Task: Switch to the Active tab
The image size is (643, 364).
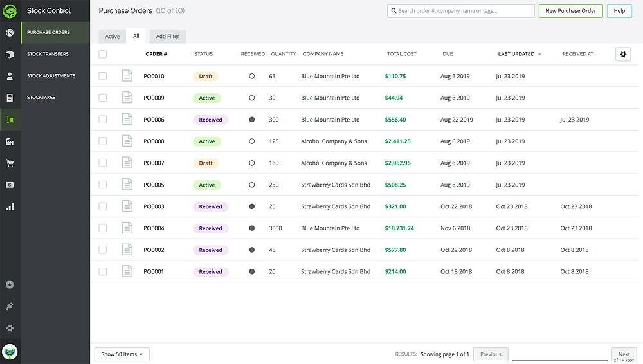Action: tap(113, 37)
